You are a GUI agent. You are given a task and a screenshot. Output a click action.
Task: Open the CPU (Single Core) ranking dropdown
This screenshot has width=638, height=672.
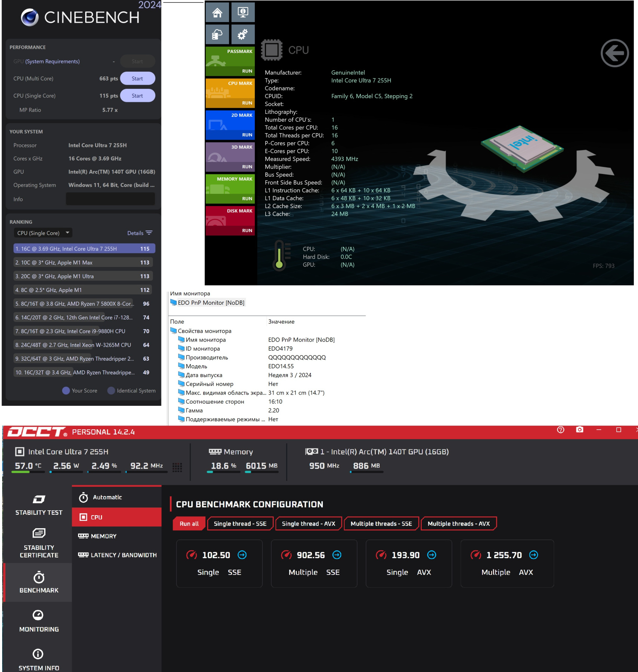tap(43, 233)
